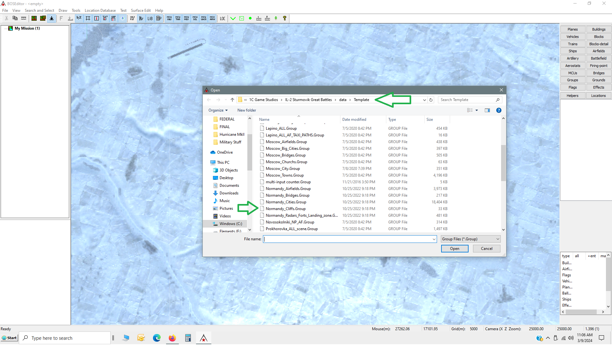Click the Airfields object category button
The width and height of the screenshot is (612, 364).
pyautogui.click(x=599, y=51)
